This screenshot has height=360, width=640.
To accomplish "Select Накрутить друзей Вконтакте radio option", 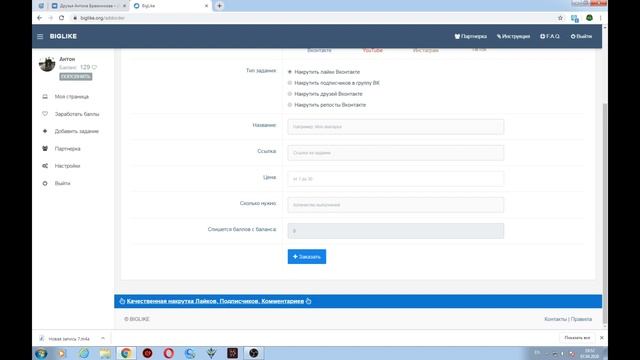I will [290, 94].
